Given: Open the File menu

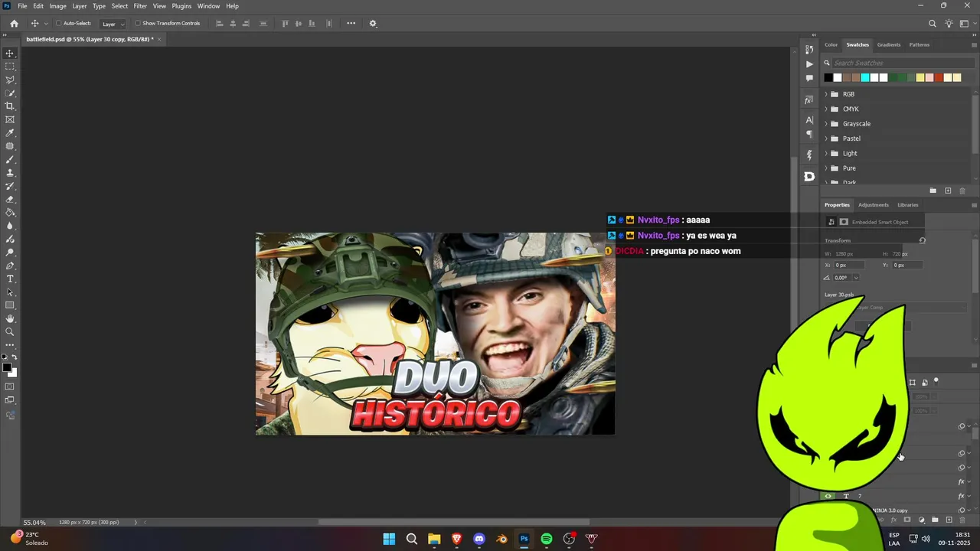Looking at the screenshot, I should tap(22, 6).
